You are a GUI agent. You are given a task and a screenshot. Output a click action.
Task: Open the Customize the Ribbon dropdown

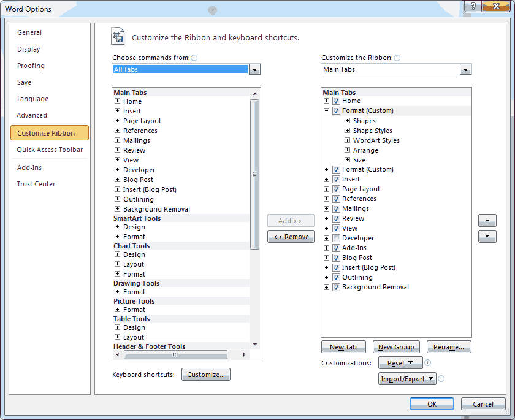[465, 69]
